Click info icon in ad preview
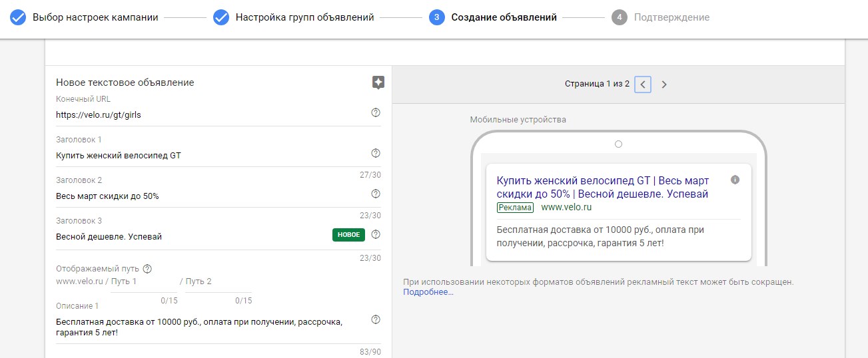 [735, 180]
